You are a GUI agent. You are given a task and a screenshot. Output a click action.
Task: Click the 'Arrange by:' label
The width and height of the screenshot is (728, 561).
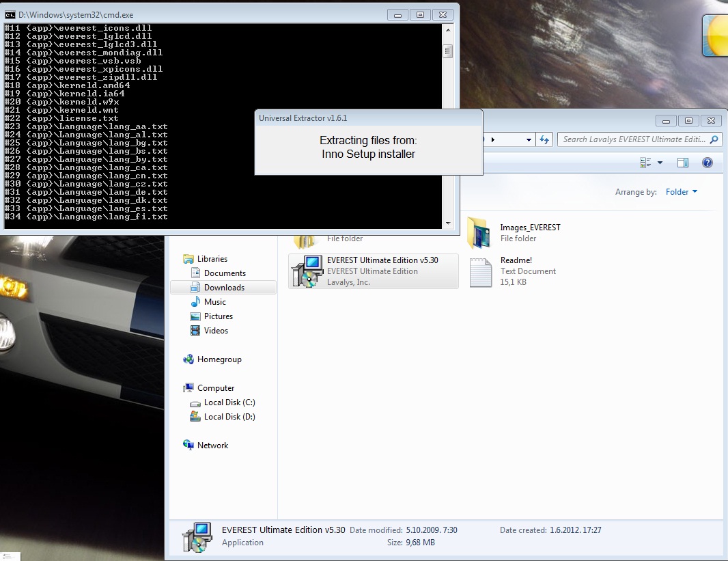636,192
